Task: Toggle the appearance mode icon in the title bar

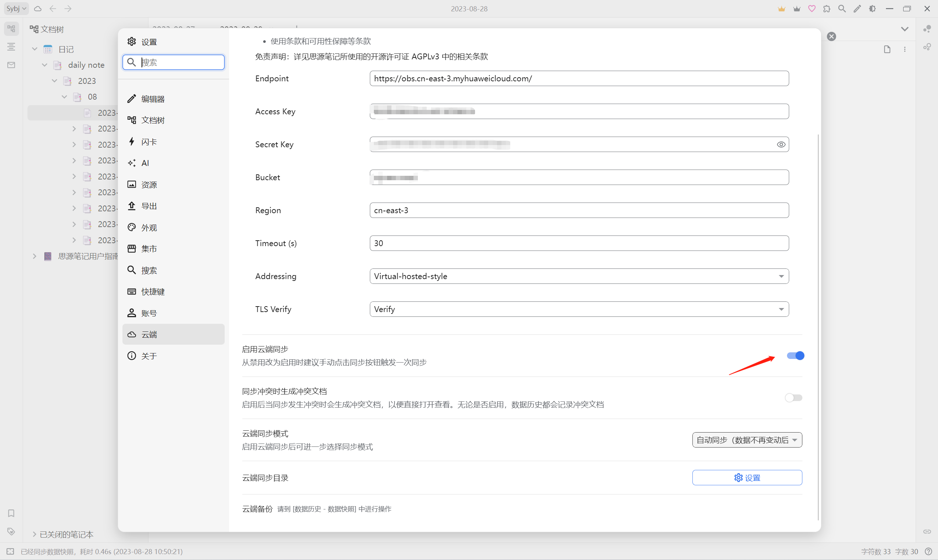Action: [x=872, y=9]
